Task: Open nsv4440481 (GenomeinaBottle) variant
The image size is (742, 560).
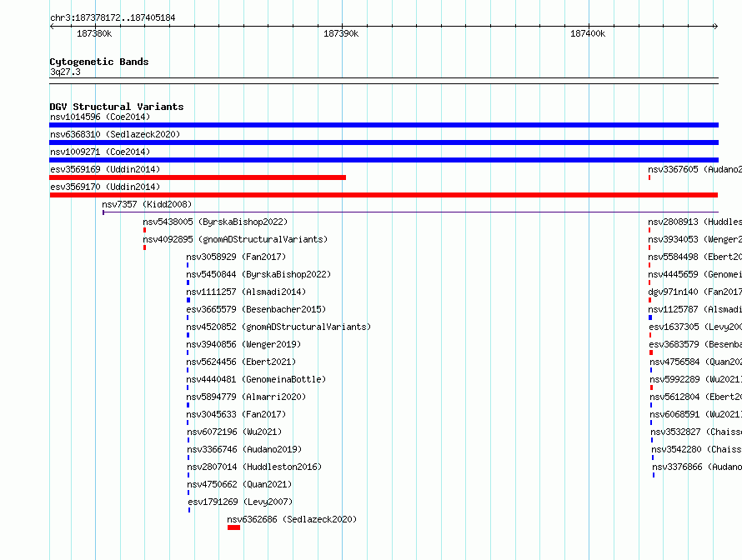Action: click(x=256, y=379)
